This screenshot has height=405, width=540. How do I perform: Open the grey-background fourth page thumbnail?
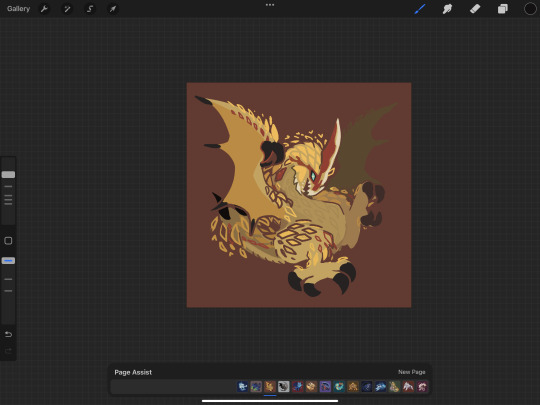(x=284, y=386)
